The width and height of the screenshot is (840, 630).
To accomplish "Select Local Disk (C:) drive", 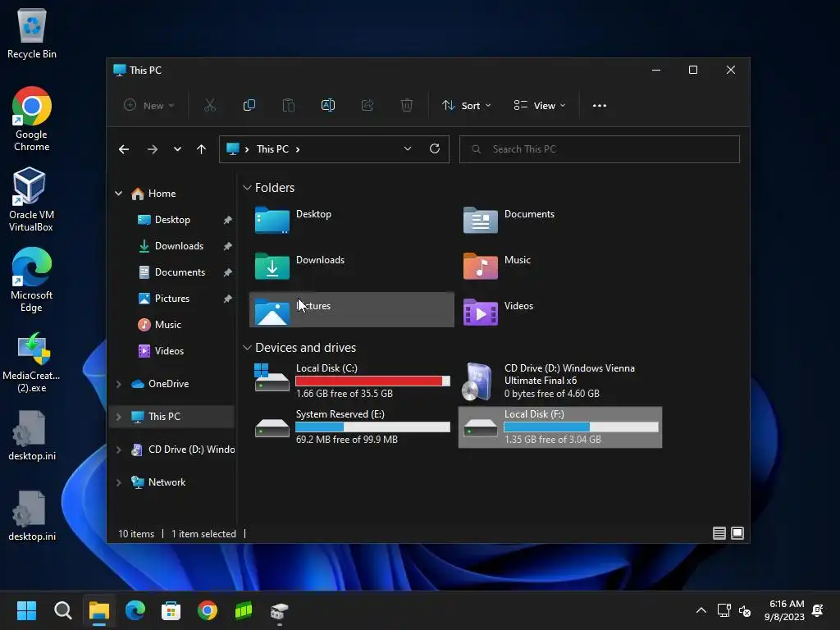I will click(351, 381).
